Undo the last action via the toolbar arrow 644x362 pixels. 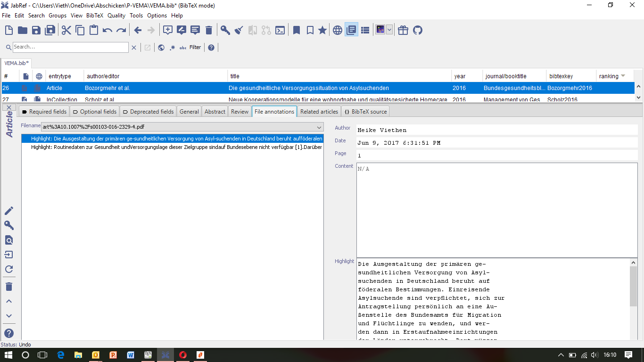[x=107, y=30]
